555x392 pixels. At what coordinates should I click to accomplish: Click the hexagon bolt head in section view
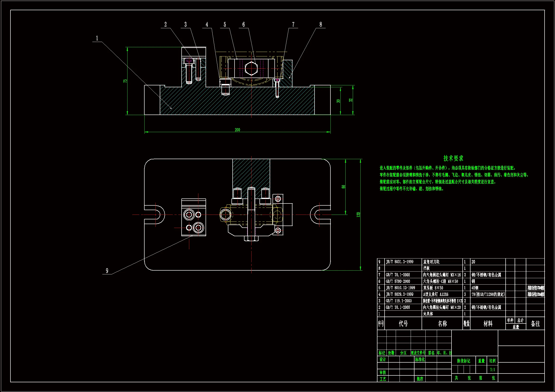tap(251, 68)
